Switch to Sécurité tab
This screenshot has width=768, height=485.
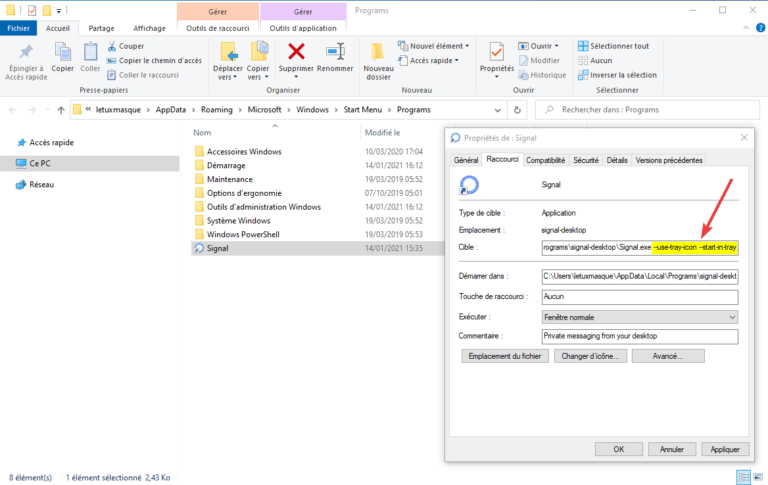pyautogui.click(x=586, y=160)
